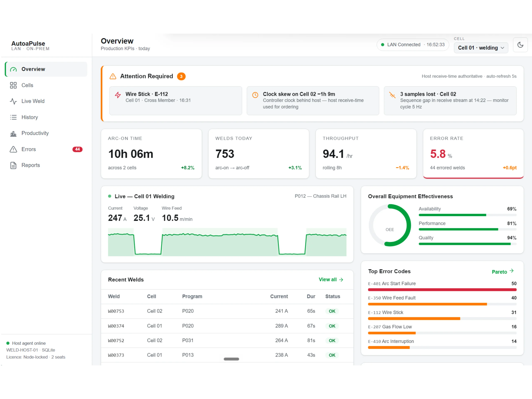Click the Attention Required warning icon
Image resolution: width=532 pixels, height=399 pixels.
point(113,76)
